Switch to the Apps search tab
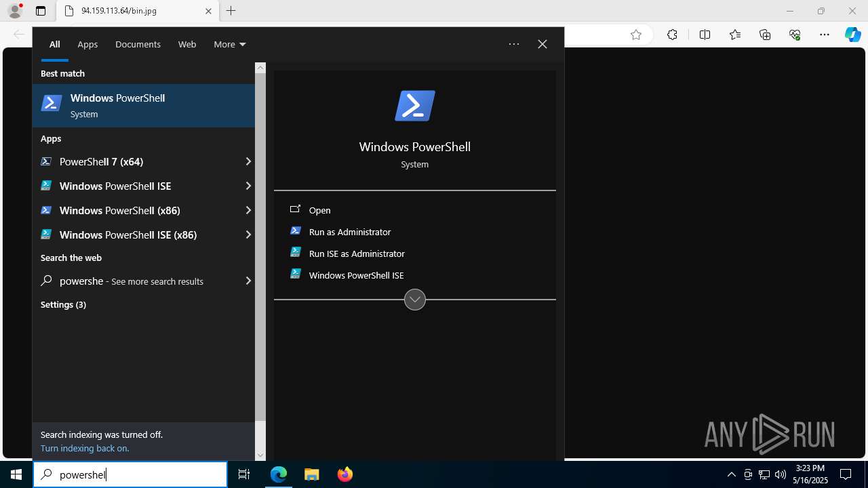Image resolution: width=868 pixels, height=488 pixels. tap(87, 44)
